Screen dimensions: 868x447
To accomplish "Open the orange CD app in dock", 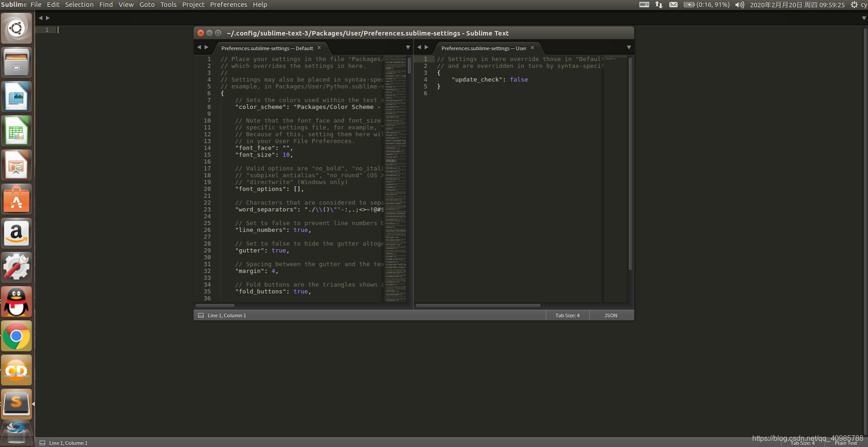I will 16,370.
